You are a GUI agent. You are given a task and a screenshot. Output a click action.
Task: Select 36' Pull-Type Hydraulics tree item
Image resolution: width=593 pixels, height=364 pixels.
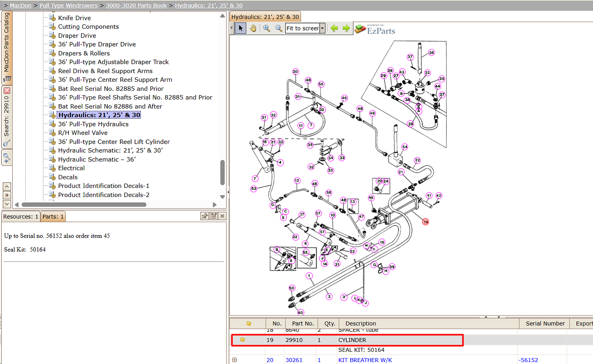pyautogui.click(x=93, y=124)
